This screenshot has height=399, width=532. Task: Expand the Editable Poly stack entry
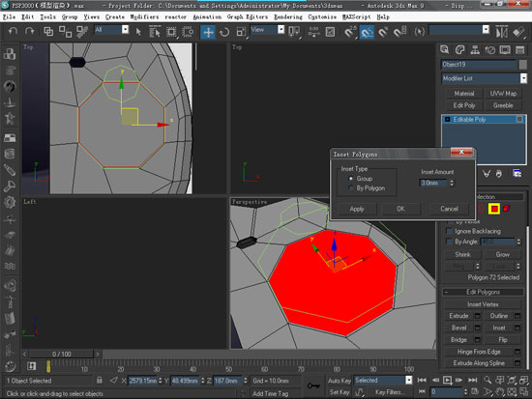448,120
